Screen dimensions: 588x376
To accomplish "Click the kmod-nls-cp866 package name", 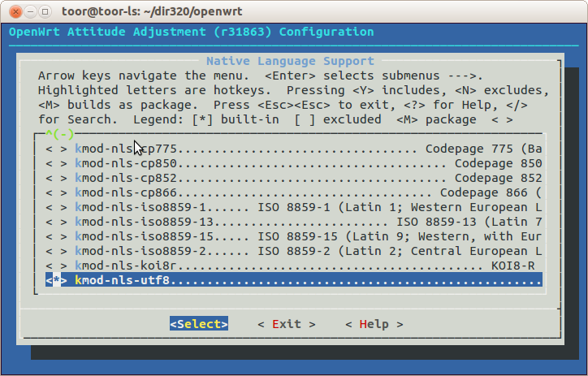I will [x=126, y=192].
